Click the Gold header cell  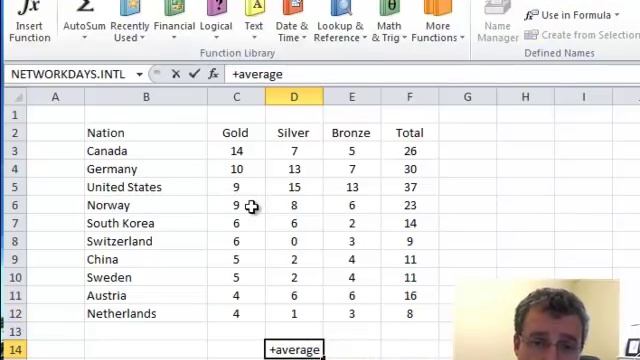pyautogui.click(x=236, y=133)
